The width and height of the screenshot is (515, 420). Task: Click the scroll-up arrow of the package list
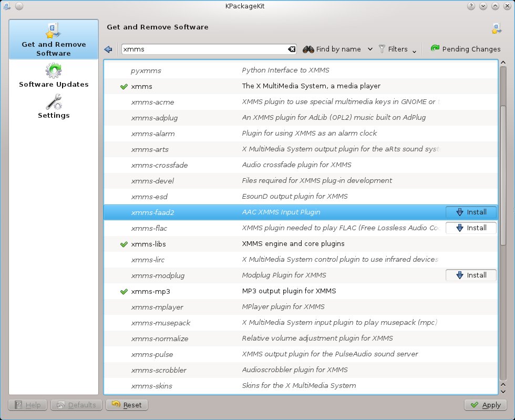point(503,63)
